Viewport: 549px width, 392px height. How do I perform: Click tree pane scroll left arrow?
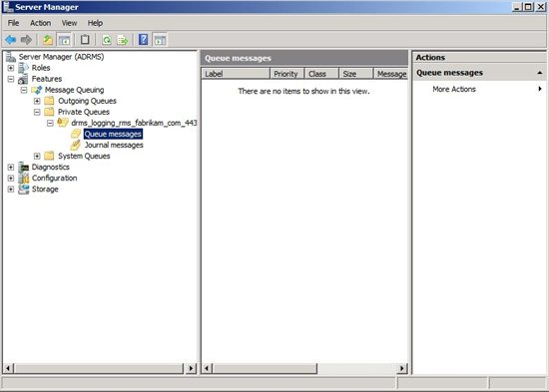(9, 368)
